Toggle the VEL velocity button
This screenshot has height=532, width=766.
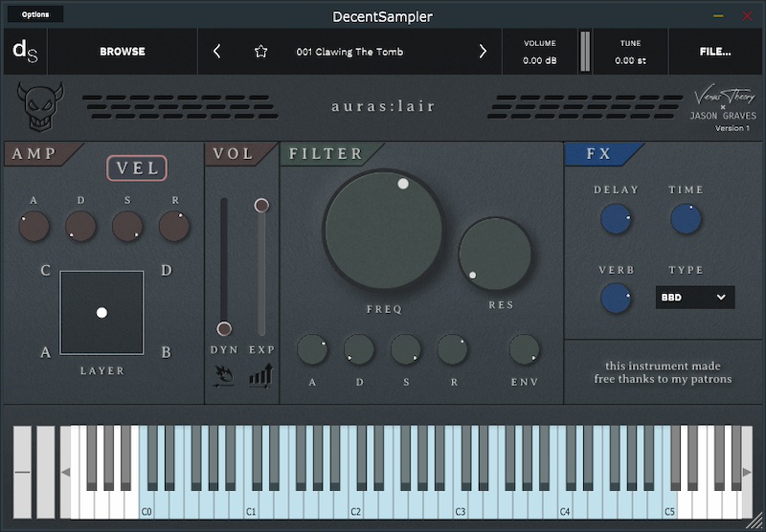(137, 168)
